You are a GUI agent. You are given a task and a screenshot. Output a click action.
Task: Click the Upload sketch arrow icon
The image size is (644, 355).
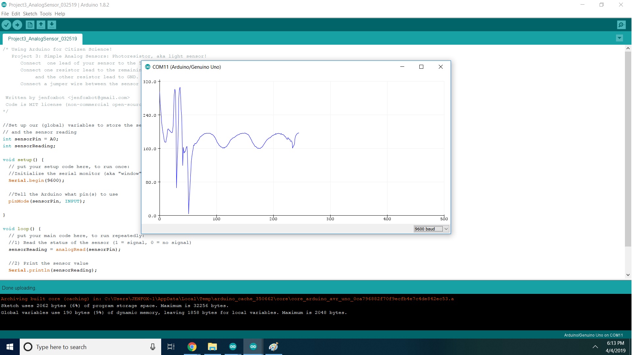click(17, 25)
